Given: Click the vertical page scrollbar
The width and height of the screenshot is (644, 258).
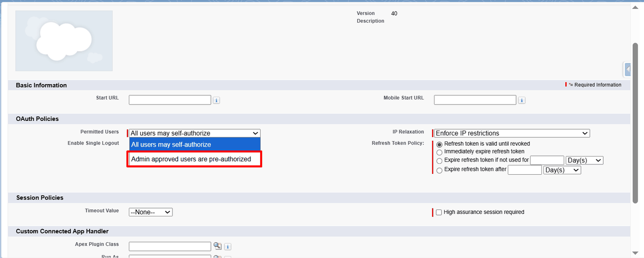Looking at the screenshot, I should point(636,122).
